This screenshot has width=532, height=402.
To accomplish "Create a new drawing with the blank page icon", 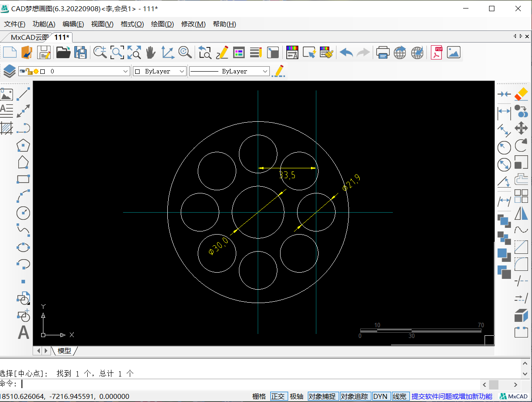I will [x=10, y=53].
